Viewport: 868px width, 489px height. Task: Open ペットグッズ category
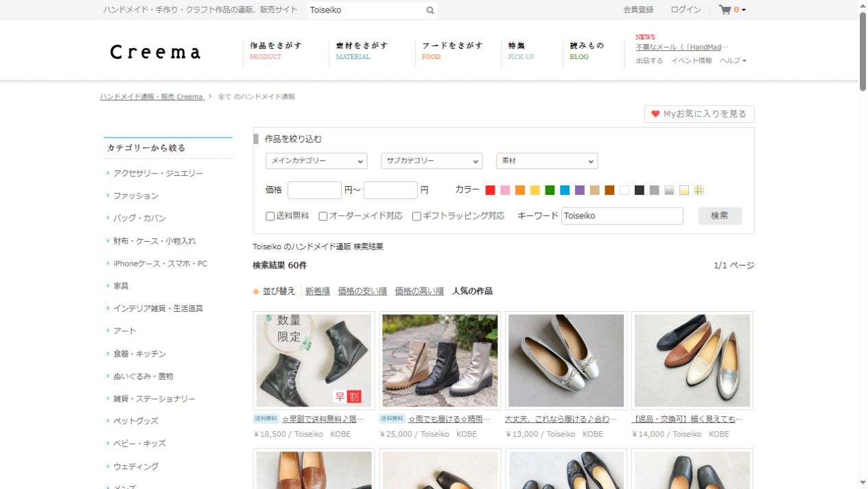point(136,421)
